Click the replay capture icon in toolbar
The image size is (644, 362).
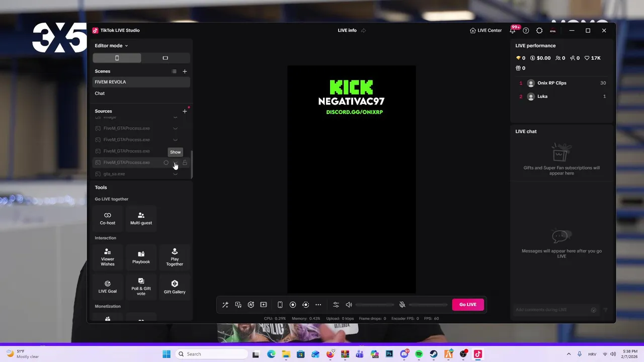click(305, 305)
